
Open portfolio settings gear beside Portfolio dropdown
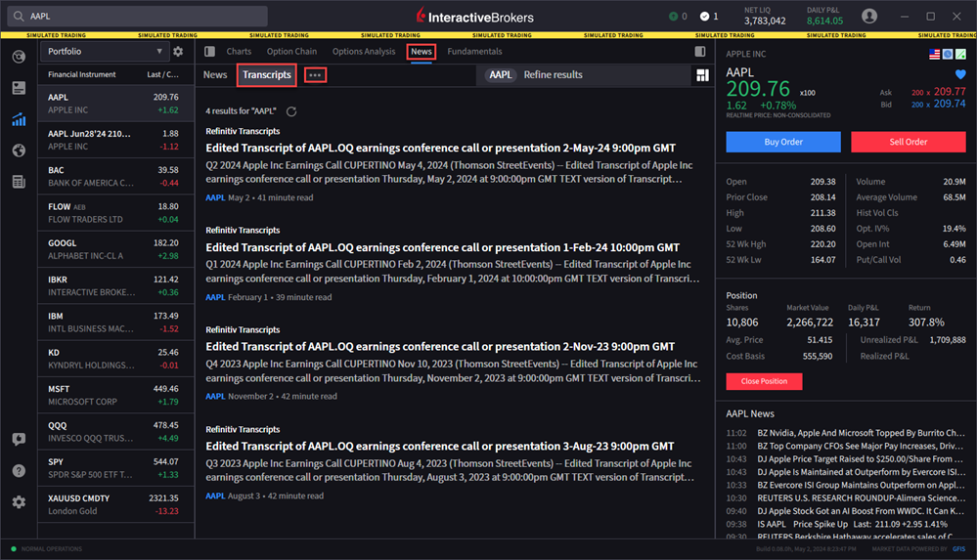click(x=178, y=52)
